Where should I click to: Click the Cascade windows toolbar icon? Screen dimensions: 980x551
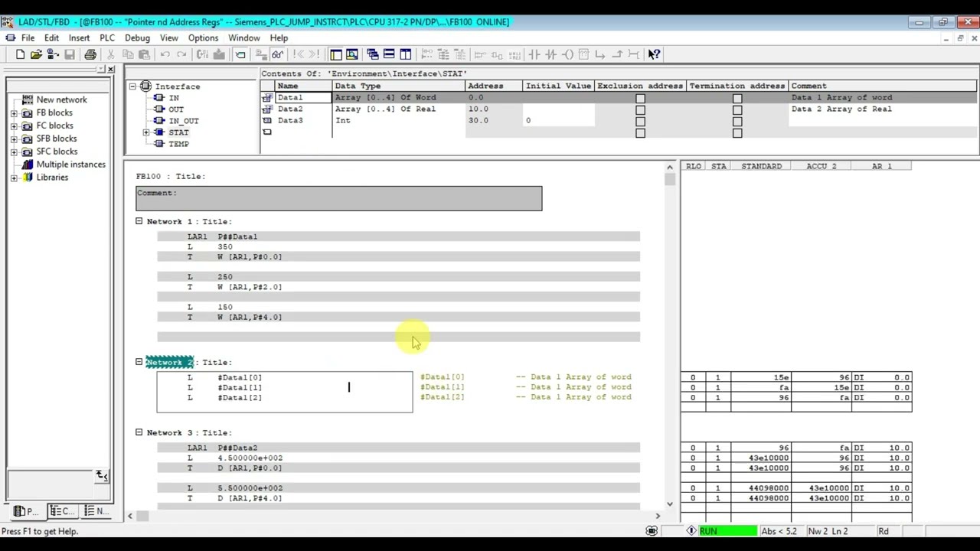click(x=373, y=54)
